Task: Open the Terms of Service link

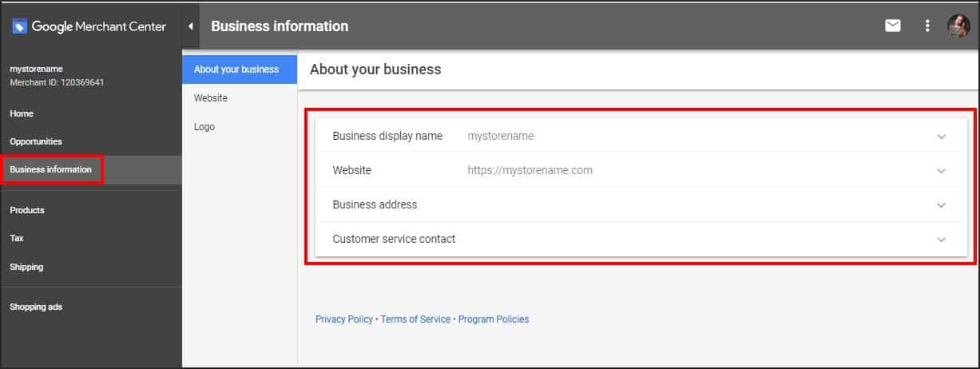Action: (415, 319)
